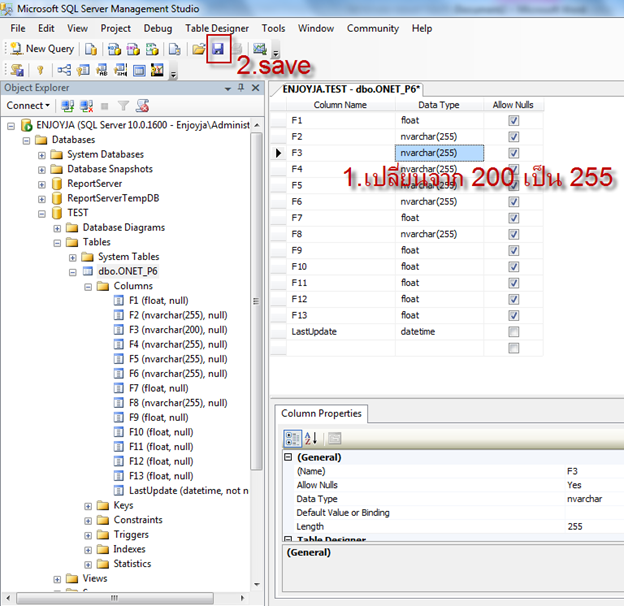624x606 pixels.
Task: Click the SQL Server Compact Query icon
Action: [175, 49]
